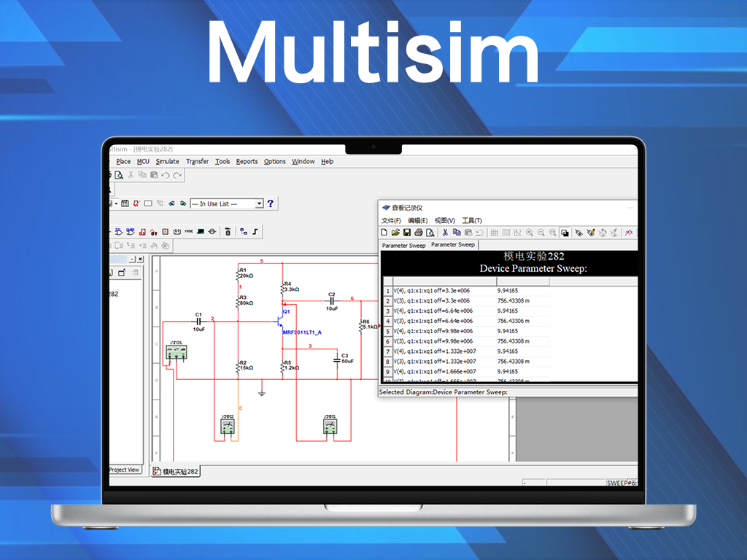Copy selection using the grapher toolbar copy icon
This screenshot has width=747, height=560.
(x=457, y=233)
